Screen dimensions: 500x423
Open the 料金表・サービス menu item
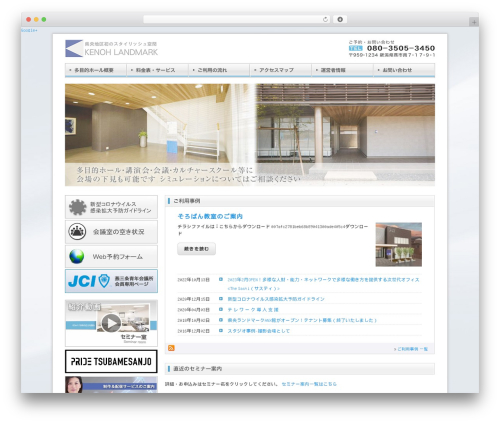coord(157,70)
